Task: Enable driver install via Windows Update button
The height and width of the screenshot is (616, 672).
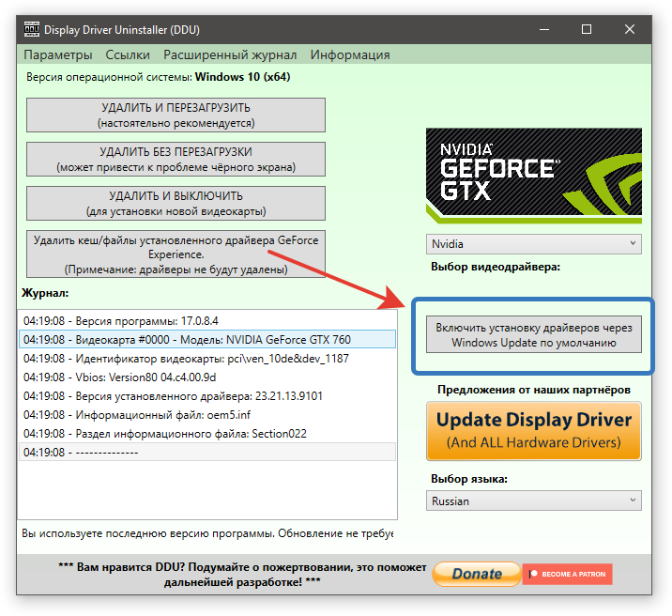Action: click(534, 335)
